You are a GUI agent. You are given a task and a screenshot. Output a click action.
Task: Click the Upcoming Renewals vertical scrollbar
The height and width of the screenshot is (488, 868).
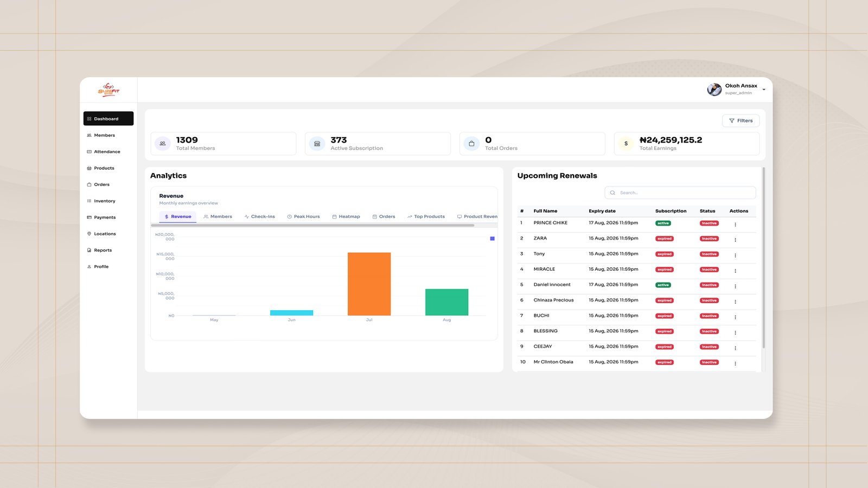coord(764,258)
